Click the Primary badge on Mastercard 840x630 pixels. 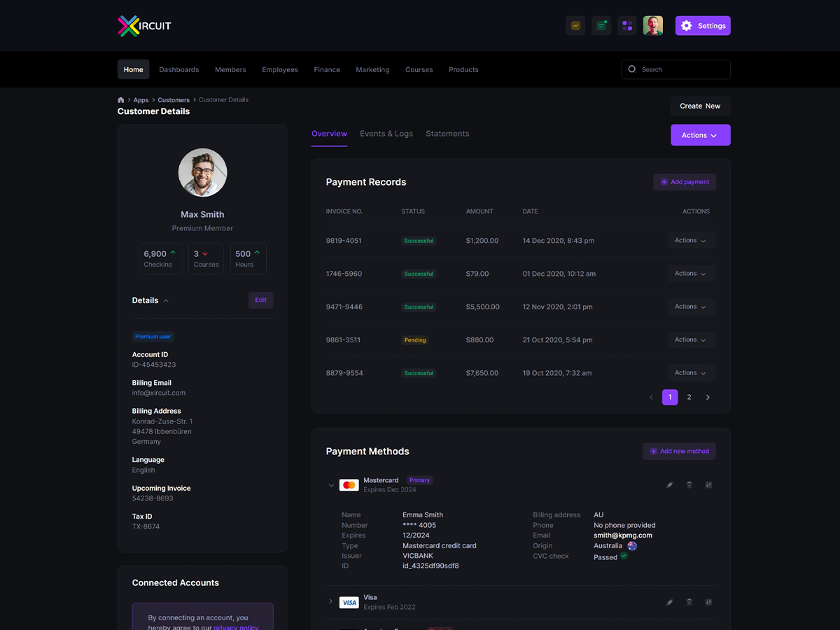pos(419,480)
